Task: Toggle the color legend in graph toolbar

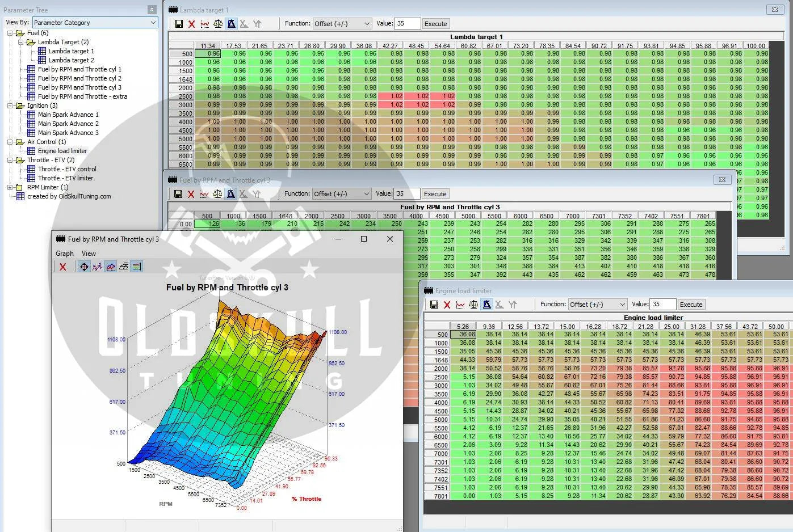Action: 136,267
